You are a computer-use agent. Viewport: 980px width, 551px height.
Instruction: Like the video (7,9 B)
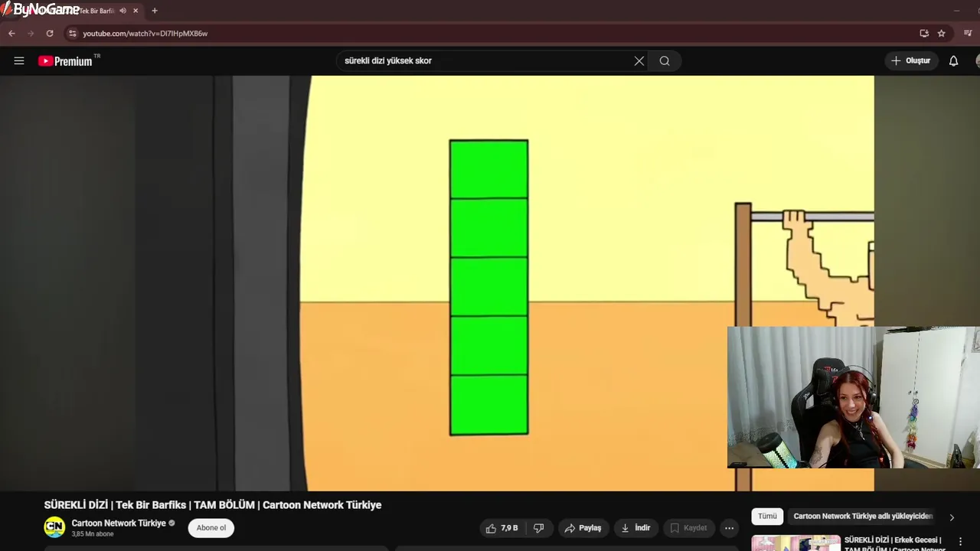[502, 528]
